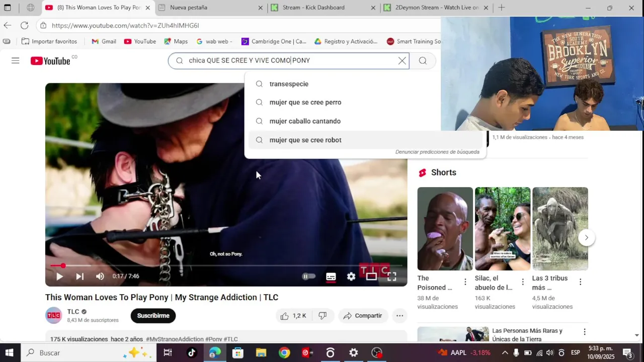Open "Silac, el abuelo" short thumbnail

tap(502, 229)
